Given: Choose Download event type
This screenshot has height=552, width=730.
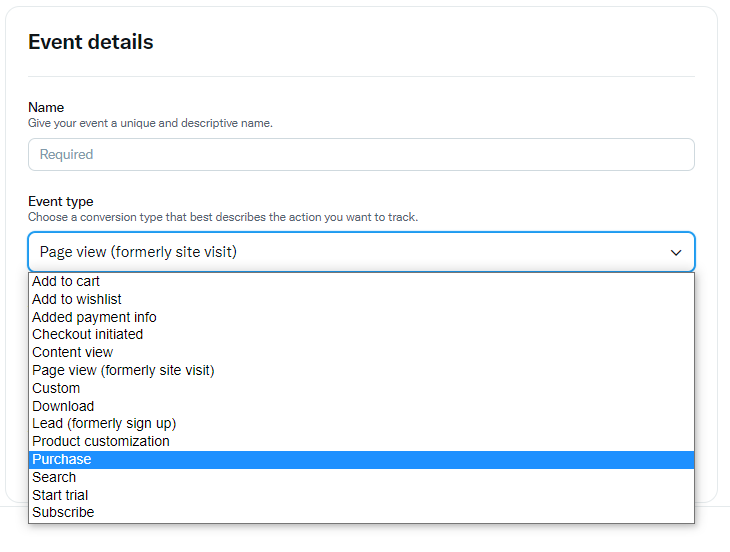Looking at the screenshot, I should click(x=361, y=406).
